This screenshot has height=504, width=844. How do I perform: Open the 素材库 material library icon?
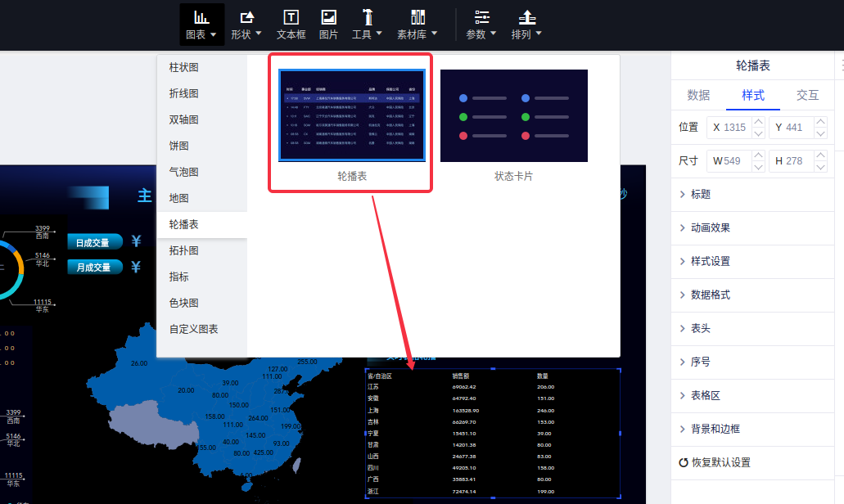417,17
